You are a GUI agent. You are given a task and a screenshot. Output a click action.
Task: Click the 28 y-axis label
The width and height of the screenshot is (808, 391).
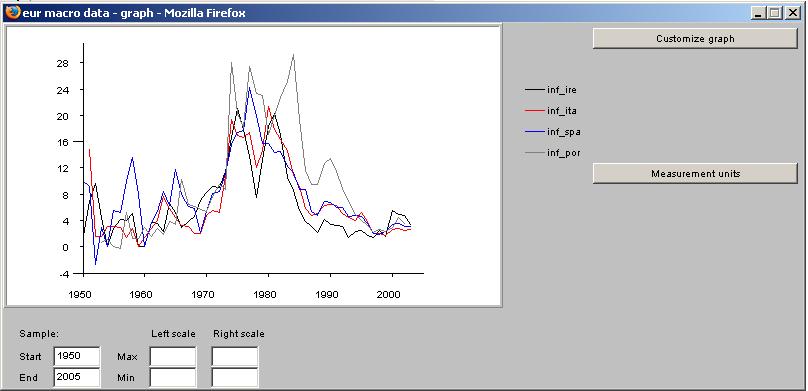click(63, 63)
